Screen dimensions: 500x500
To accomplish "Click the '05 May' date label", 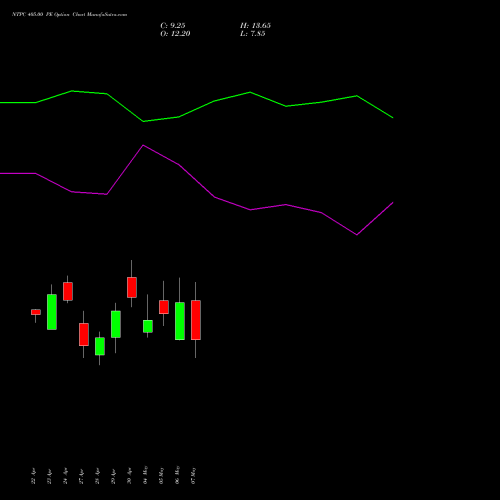I will 161,475.
